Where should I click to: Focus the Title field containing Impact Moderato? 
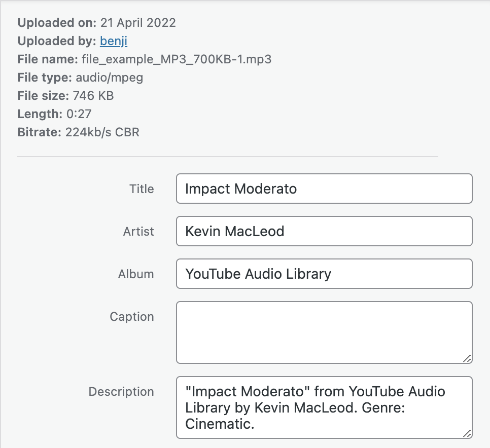point(324,189)
